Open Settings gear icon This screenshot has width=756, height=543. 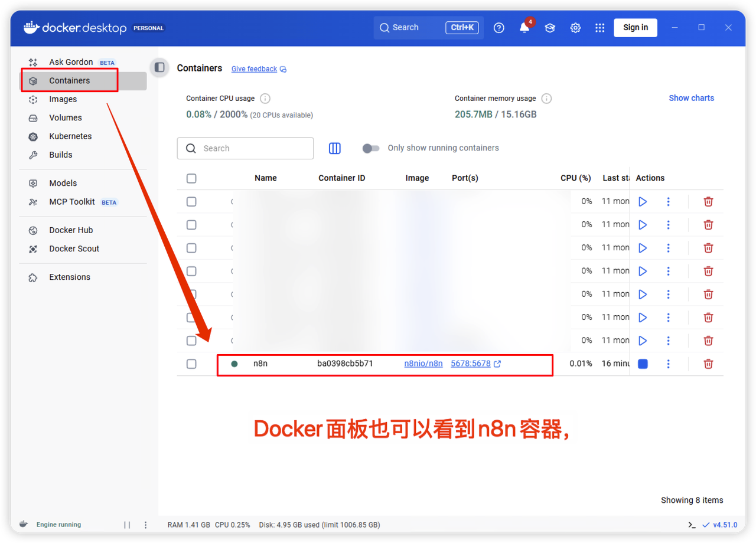[575, 28]
